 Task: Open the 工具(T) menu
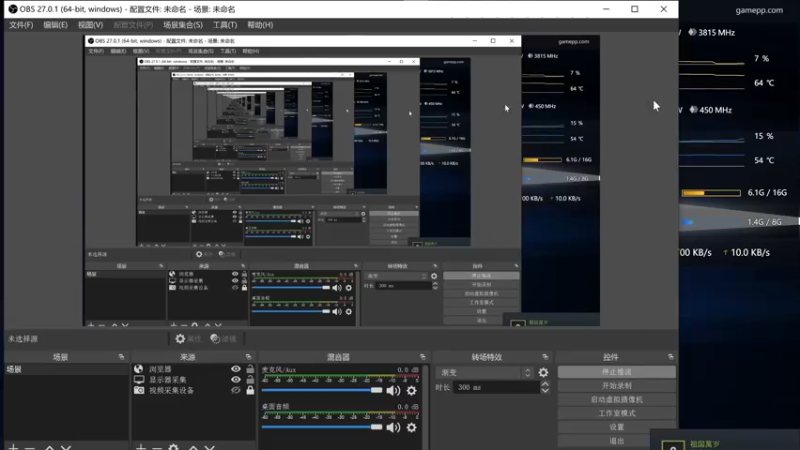pyautogui.click(x=225, y=25)
